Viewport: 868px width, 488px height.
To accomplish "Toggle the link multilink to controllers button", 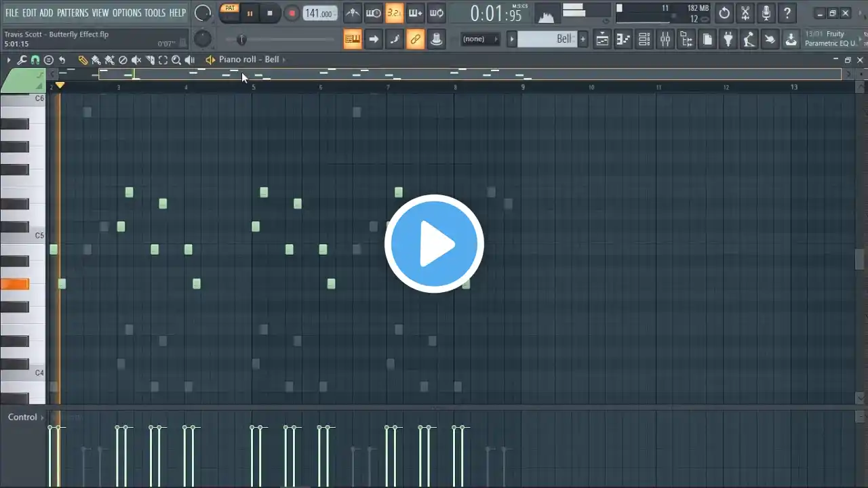I will (x=415, y=39).
